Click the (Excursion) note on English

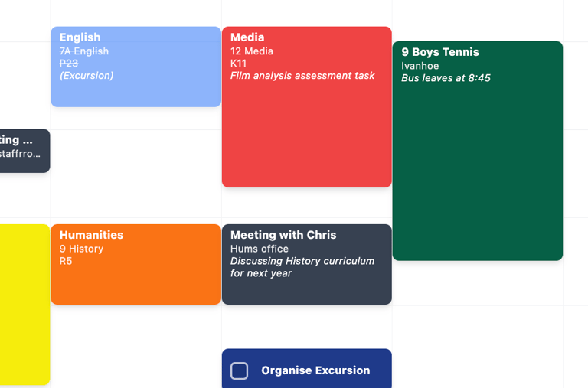[x=87, y=76]
